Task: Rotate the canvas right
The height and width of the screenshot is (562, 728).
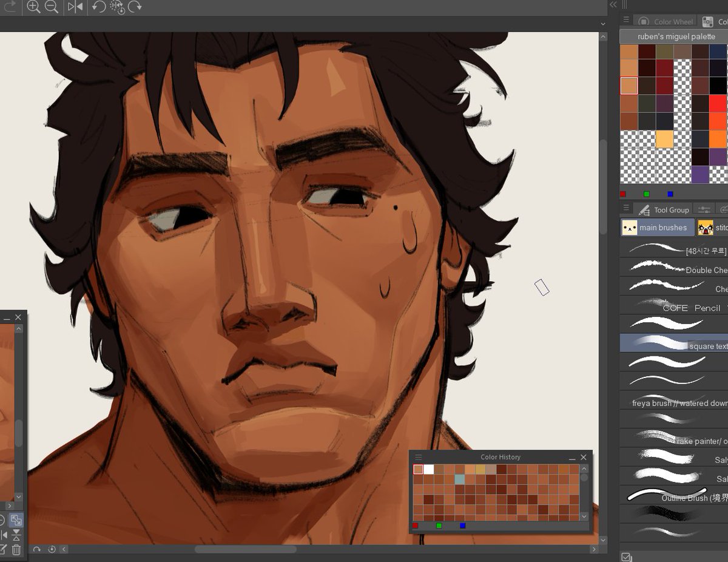Action: [x=135, y=7]
